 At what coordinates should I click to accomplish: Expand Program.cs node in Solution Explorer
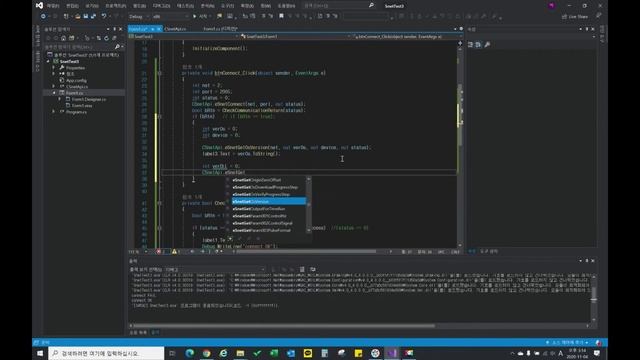tap(53, 111)
